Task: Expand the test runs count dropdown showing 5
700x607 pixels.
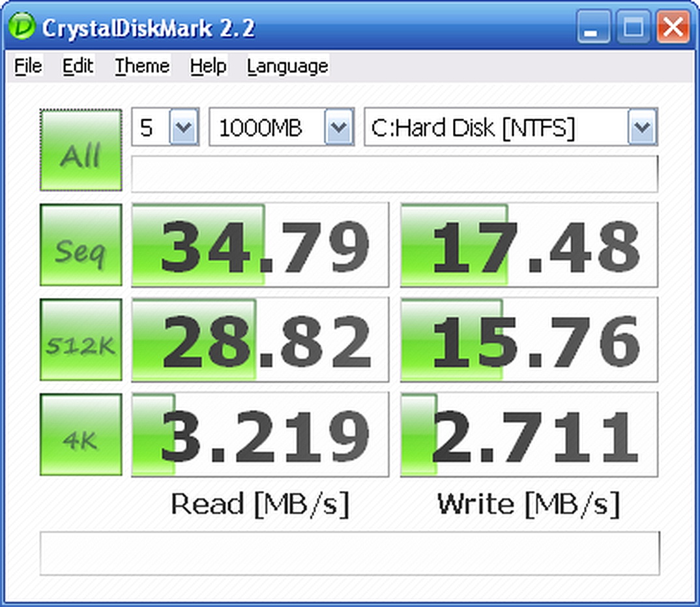Action: (184, 127)
